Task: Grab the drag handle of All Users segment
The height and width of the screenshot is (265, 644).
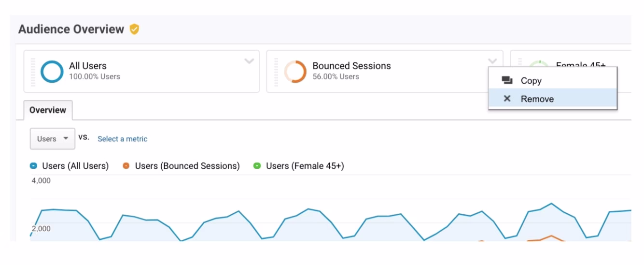Action: [x=33, y=72]
